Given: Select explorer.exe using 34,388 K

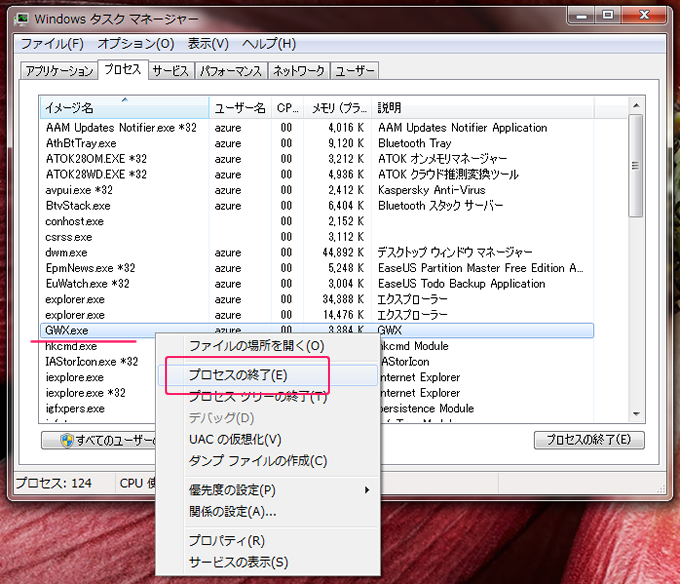Looking at the screenshot, I should click(x=317, y=300).
